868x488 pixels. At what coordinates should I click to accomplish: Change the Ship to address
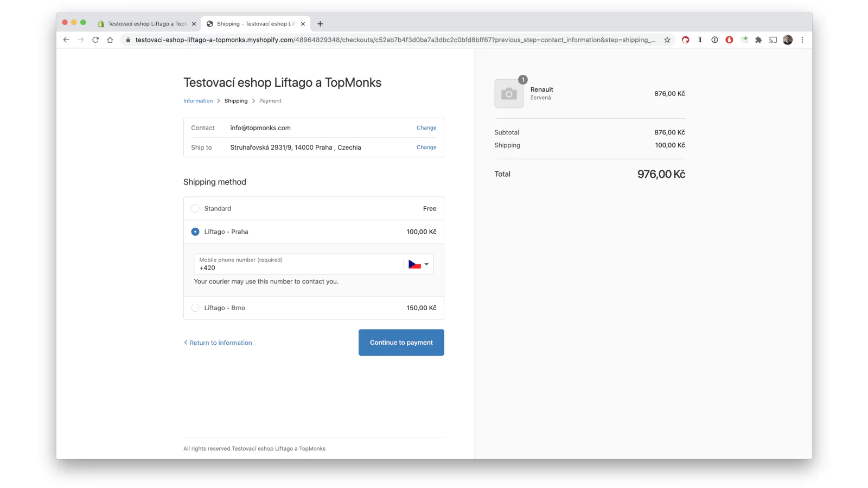(x=426, y=147)
